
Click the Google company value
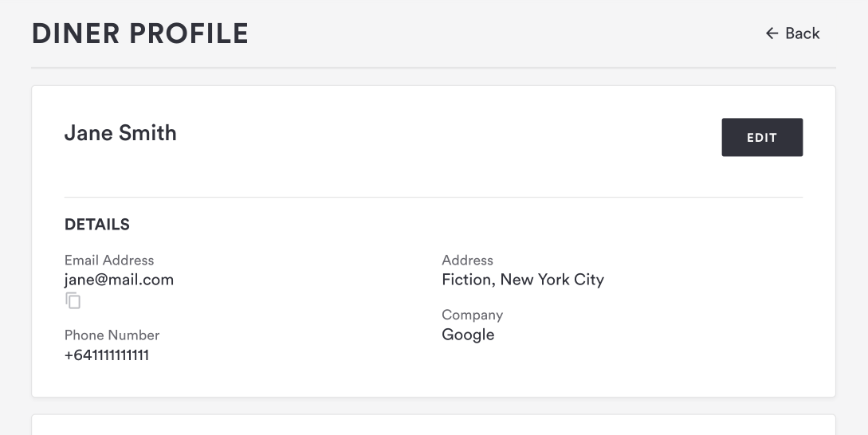click(x=468, y=335)
